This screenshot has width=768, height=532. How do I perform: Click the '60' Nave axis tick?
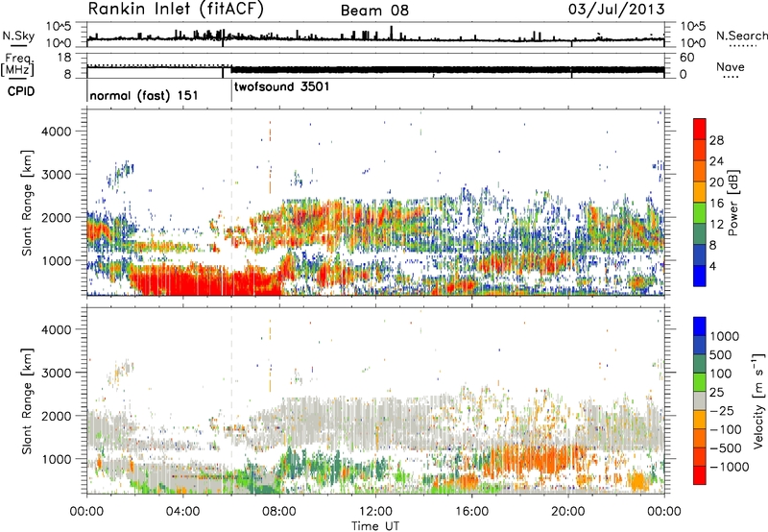point(687,58)
